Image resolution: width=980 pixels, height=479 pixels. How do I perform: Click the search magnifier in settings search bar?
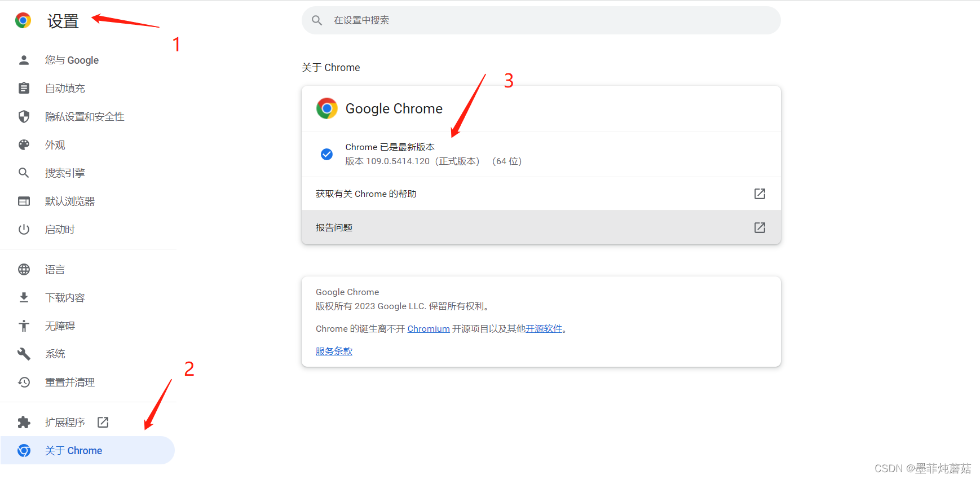click(317, 20)
